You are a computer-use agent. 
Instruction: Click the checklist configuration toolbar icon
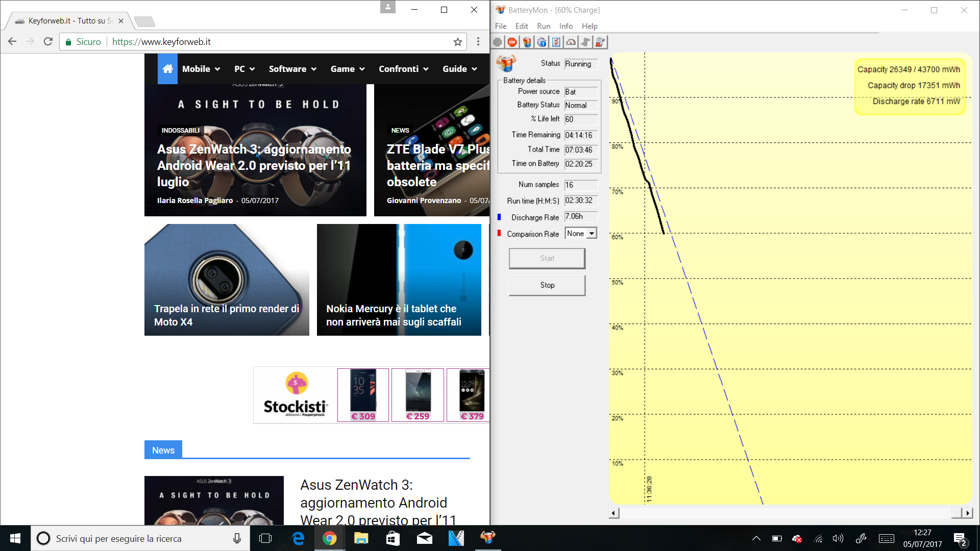pos(556,42)
